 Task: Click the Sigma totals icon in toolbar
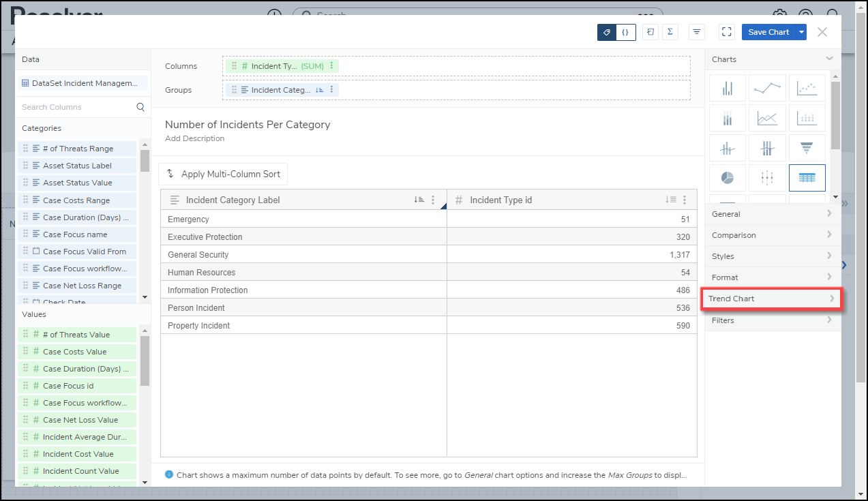[x=670, y=32]
